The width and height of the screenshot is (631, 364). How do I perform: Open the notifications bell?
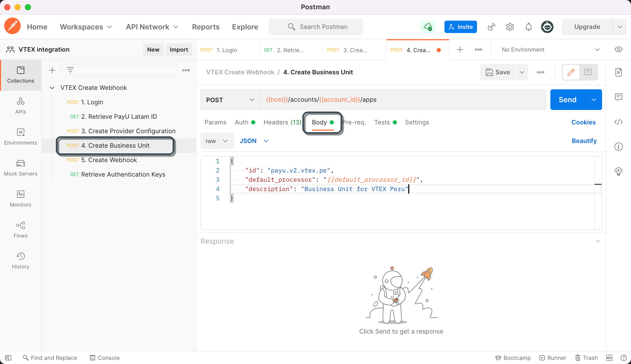pos(528,27)
